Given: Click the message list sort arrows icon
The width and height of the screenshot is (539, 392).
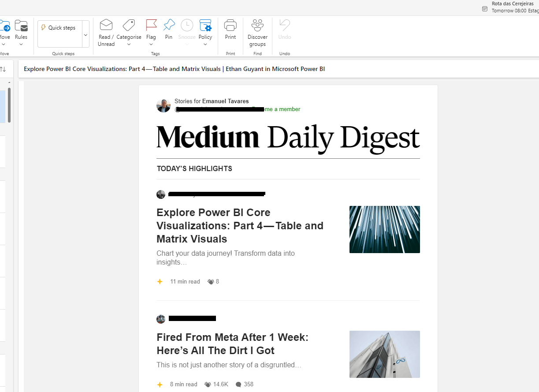Looking at the screenshot, I should (3, 69).
